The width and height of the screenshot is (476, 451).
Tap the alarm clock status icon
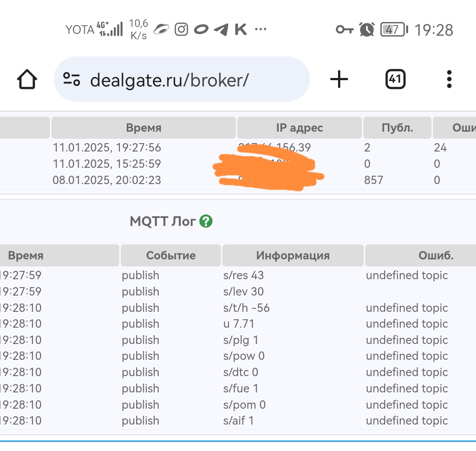(x=367, y=30)
